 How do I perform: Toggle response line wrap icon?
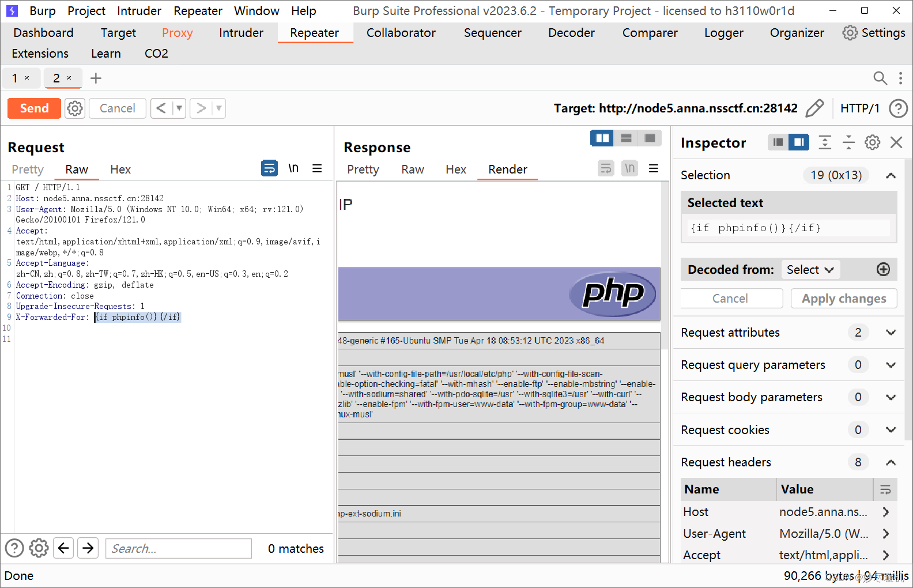pos(606,168)
